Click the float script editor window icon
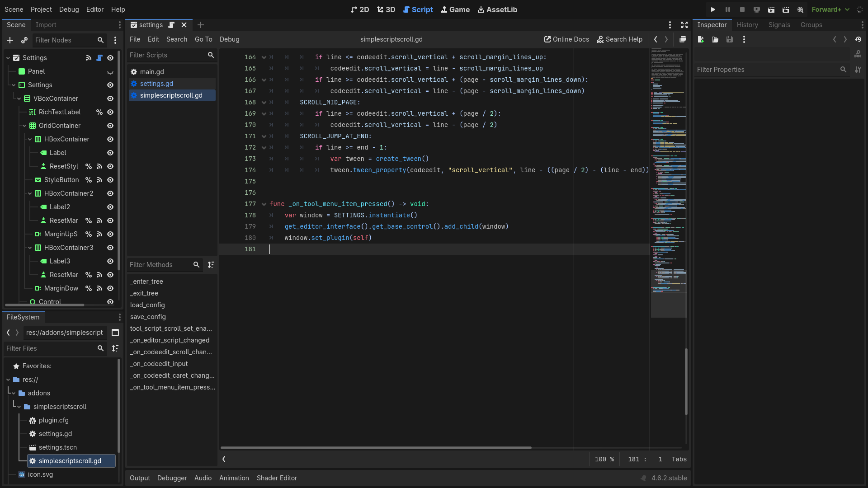This screenshot has height=488, width=868. (x=683, y=39)
